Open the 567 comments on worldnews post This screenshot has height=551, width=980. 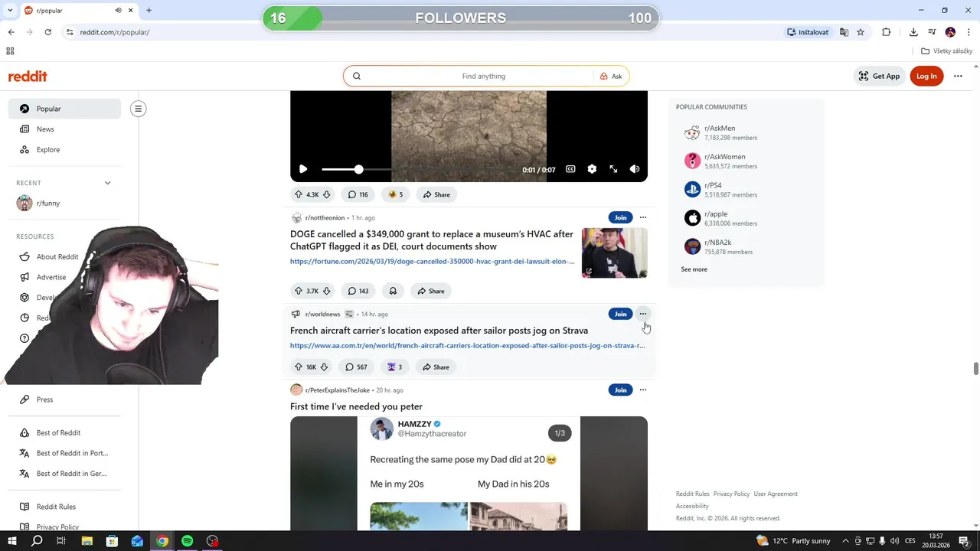(356, 367)
